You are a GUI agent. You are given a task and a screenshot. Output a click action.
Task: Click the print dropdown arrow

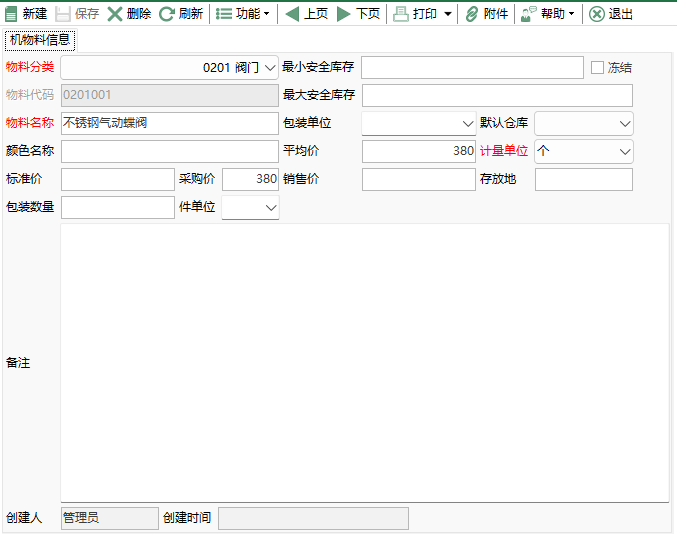447,14
